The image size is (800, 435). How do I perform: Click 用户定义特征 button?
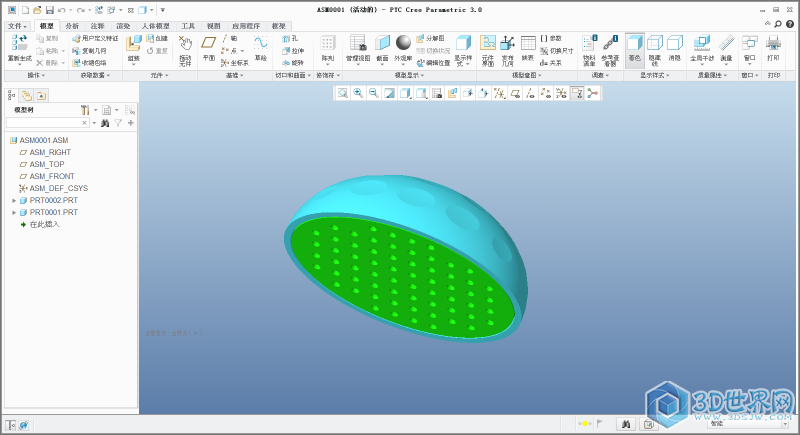click(95, 38)
